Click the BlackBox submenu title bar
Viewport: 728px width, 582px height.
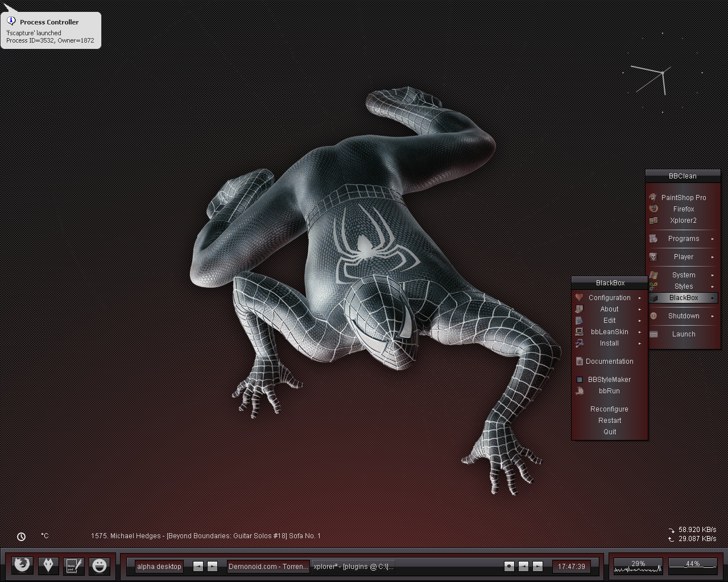[610, 283]
